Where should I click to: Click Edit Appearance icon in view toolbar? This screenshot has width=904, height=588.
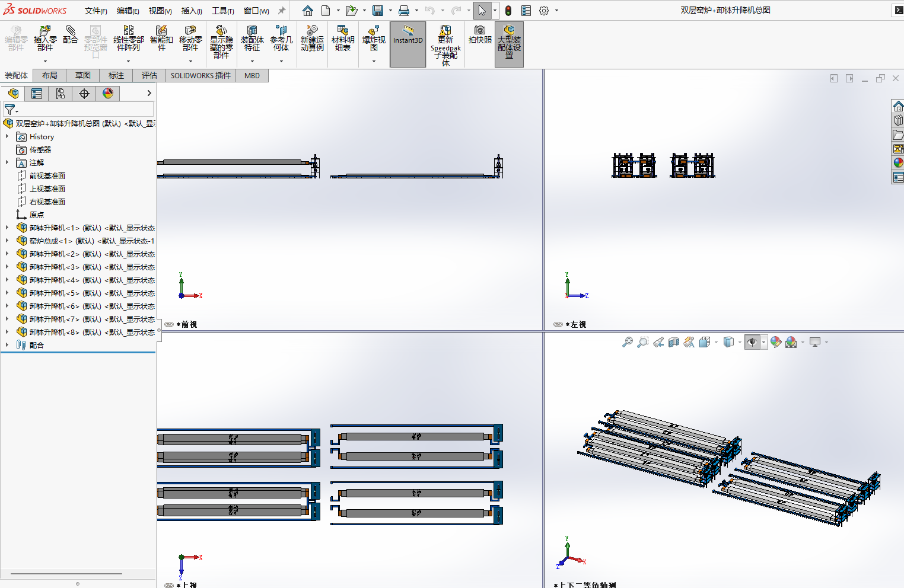click(776, 342)
